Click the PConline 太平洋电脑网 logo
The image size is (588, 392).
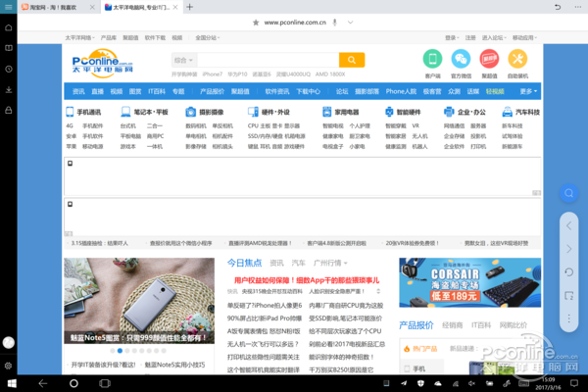pos(102,63)
